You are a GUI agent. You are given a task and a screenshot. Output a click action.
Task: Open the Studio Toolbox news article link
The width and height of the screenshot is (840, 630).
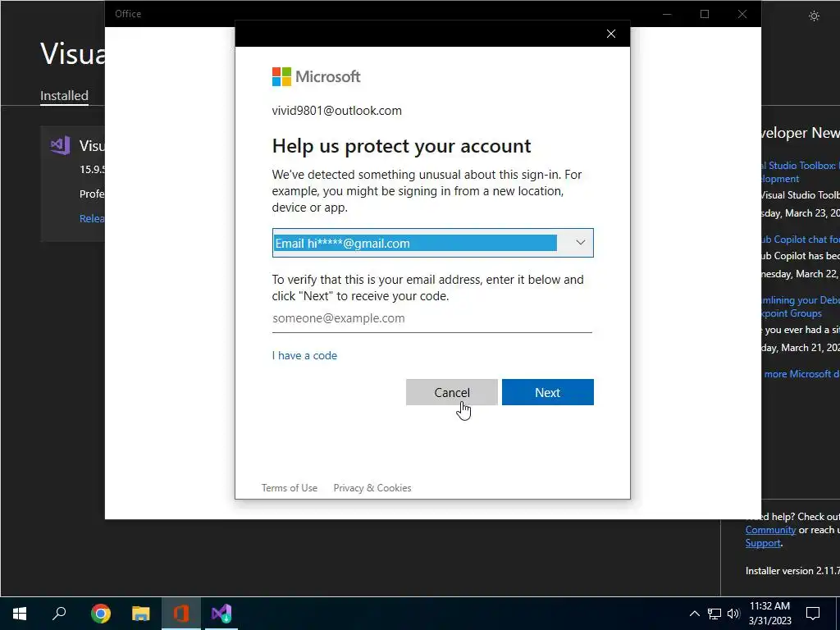[x=801, y=172]
